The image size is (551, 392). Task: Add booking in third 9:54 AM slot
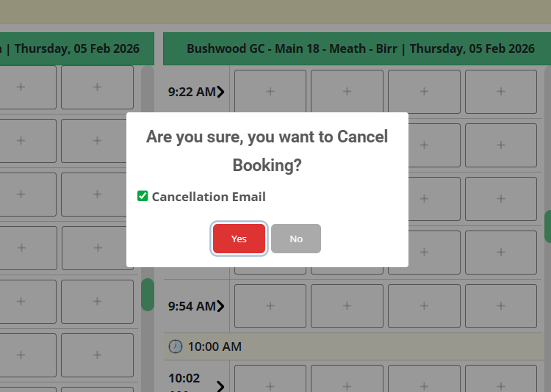click(424, 306)
